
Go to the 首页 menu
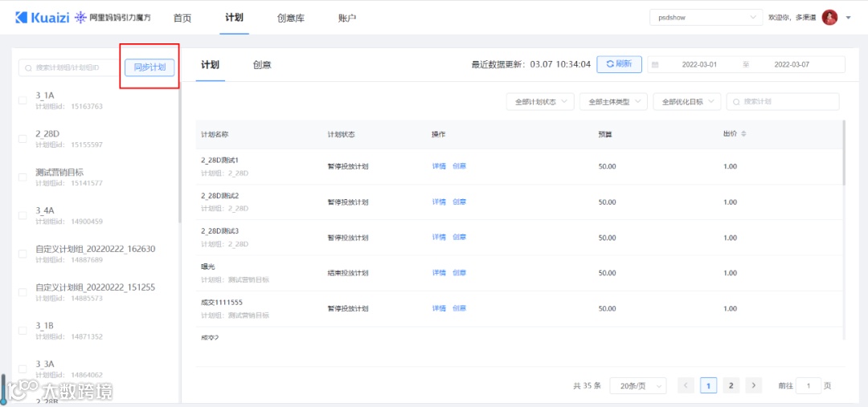point(182,18)
